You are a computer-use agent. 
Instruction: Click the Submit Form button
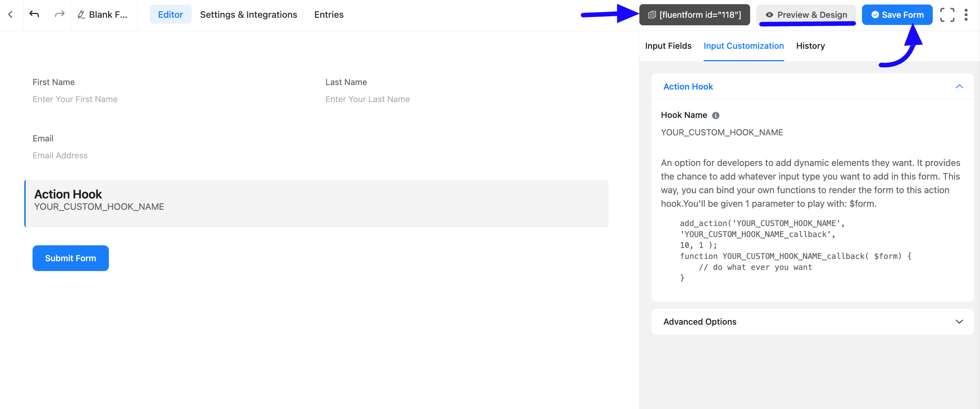point(71,258)
